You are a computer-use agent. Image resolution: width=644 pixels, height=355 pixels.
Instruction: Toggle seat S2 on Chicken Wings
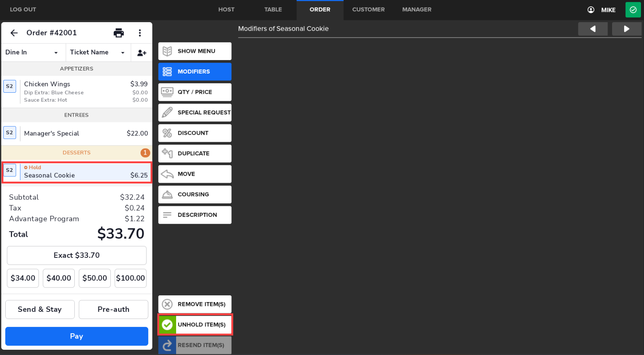click(x=10, y=86)
